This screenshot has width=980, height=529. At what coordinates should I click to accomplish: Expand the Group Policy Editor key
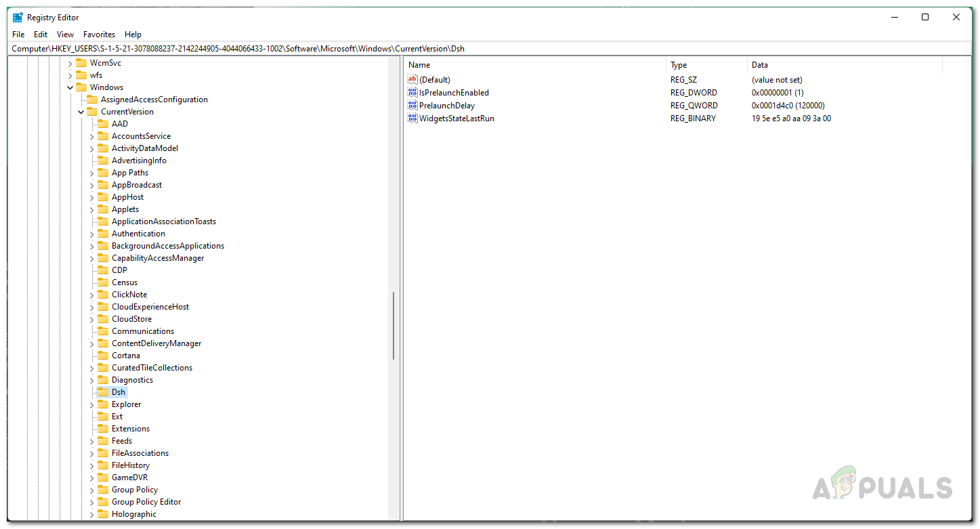click(91, 502)
